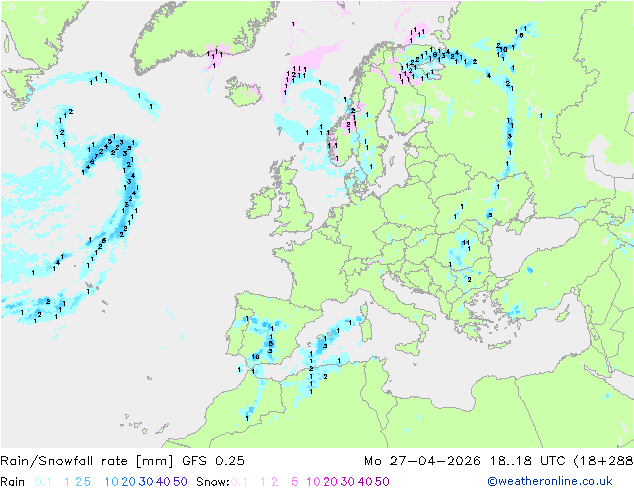Click the 'Rain' legend label
The width and height of the screenshot is (634, 490).
tap(13, 482)
